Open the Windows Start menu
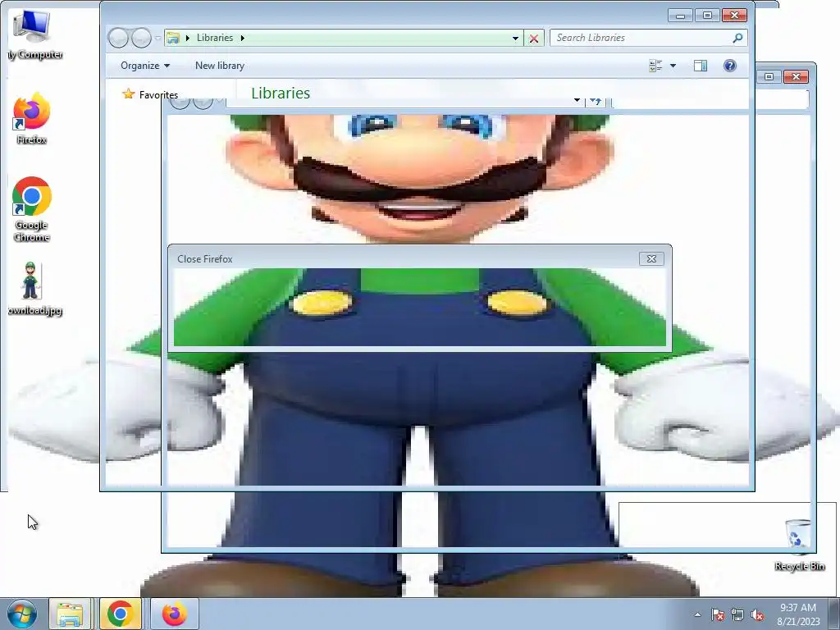840x630 pixels. click(22, 614)
